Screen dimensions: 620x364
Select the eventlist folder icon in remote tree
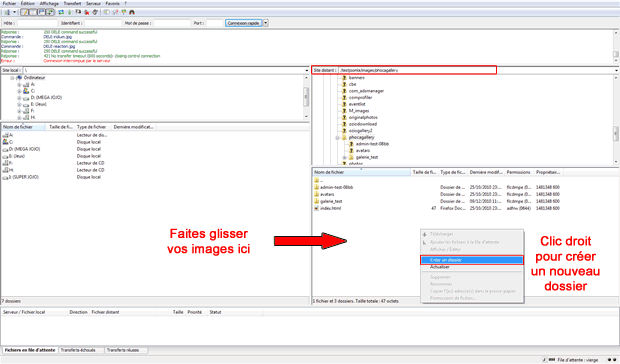pyautogui.click(x=344, y=104)
